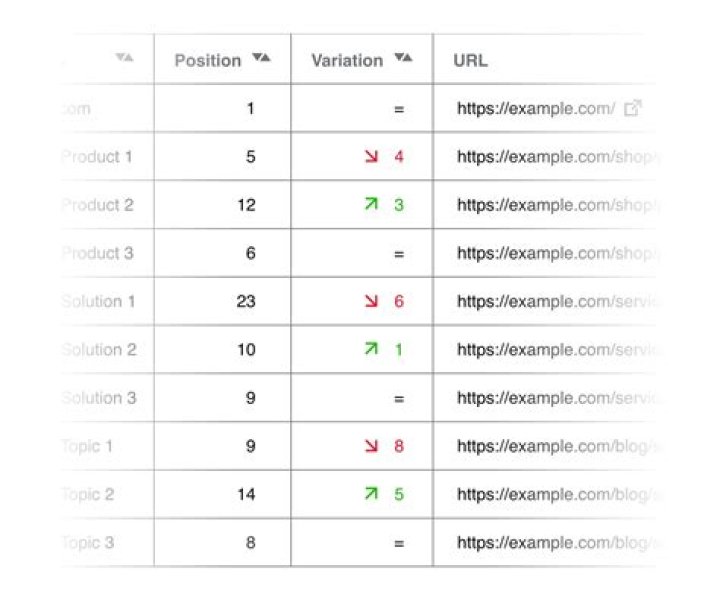Viewport: 720px width, 600px height.
Task: Click the Position column header label
Action: 208,60
